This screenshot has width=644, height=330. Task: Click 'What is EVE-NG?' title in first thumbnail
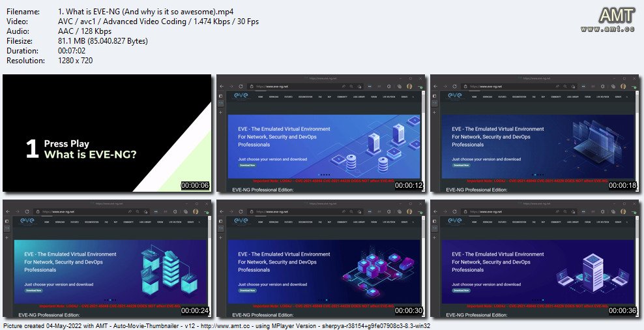point(91,155)
